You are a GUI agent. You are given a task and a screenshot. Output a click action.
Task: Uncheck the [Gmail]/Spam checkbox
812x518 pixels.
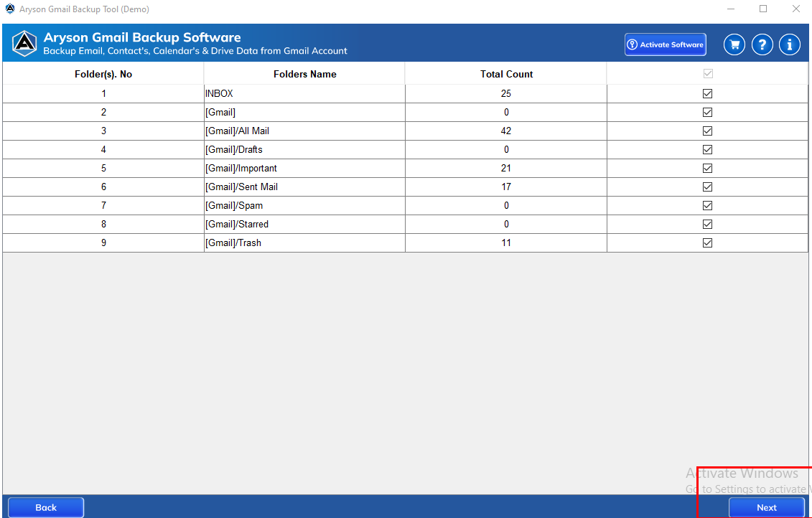pos(707,205)
